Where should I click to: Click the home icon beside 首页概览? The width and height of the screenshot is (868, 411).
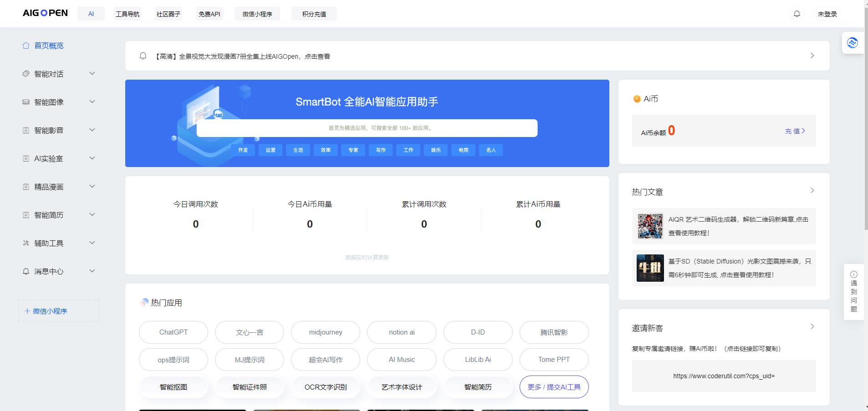pyautogui.click(x=26, y=46)
